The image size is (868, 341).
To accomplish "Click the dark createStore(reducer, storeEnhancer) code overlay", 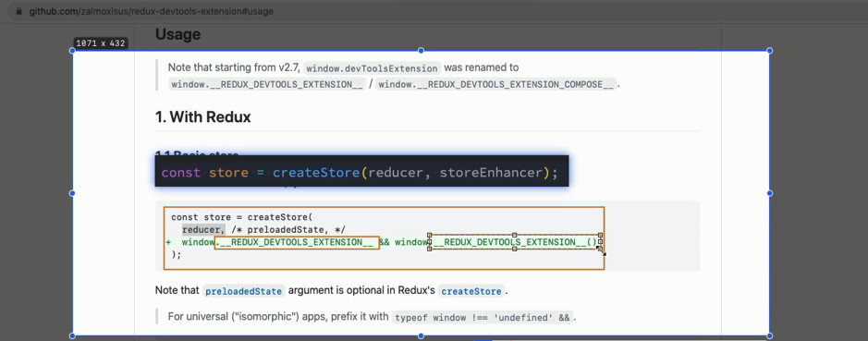I will click(361, 172).
